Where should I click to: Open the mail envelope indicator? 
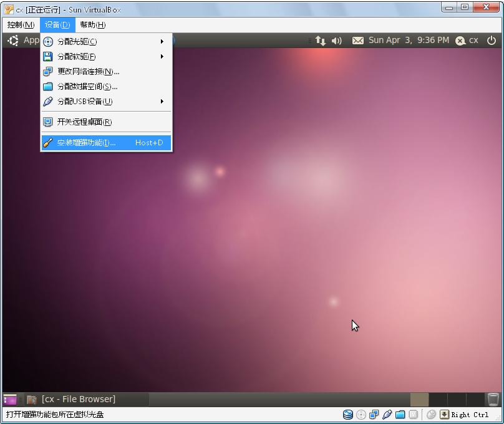(358, 41)
